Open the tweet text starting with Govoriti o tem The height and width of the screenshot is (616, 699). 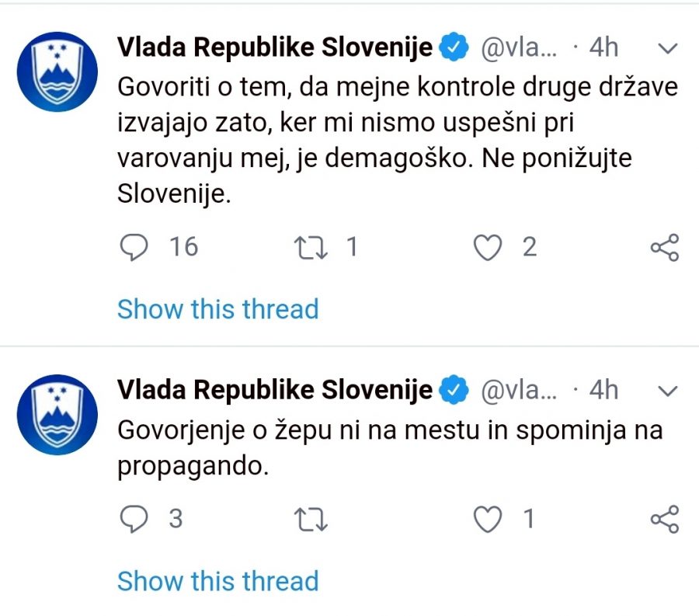click(x=397, y=140)
